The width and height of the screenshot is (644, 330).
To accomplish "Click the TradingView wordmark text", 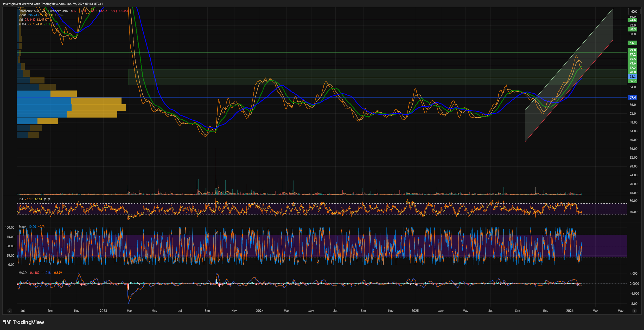I will coord(28,322).
